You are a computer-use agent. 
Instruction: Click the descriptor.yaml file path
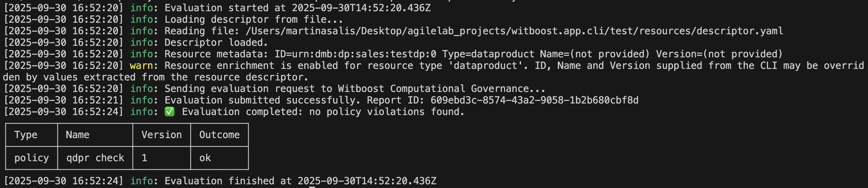(514, 31)
